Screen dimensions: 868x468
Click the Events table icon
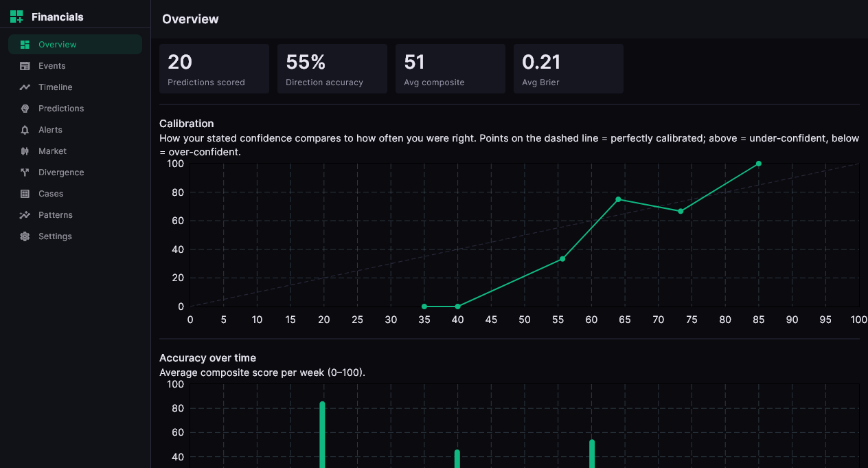coord(25,66)
